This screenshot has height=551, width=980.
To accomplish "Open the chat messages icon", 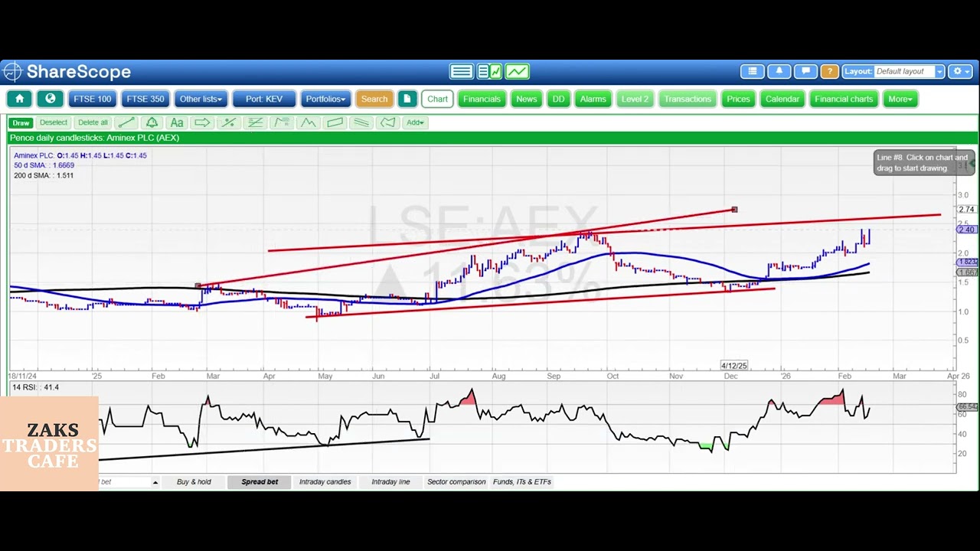I will (x=805, y=71).
